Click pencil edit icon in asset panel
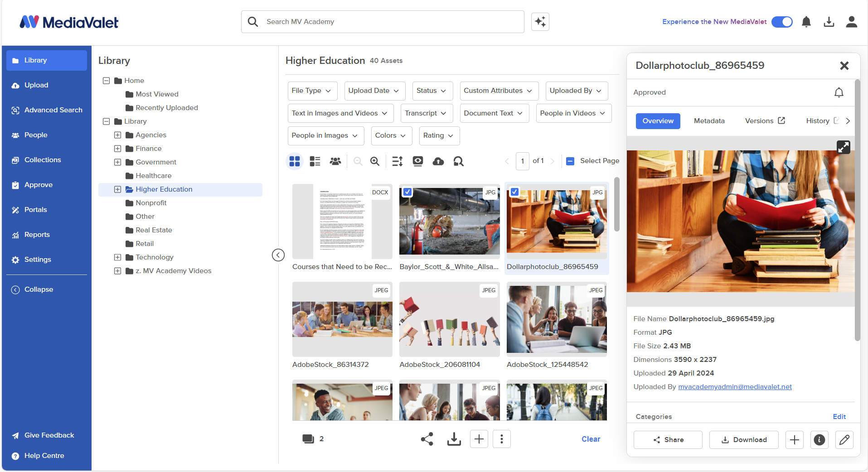The width and height of the screenshot is (868, 472). click(x=844, y=440)
